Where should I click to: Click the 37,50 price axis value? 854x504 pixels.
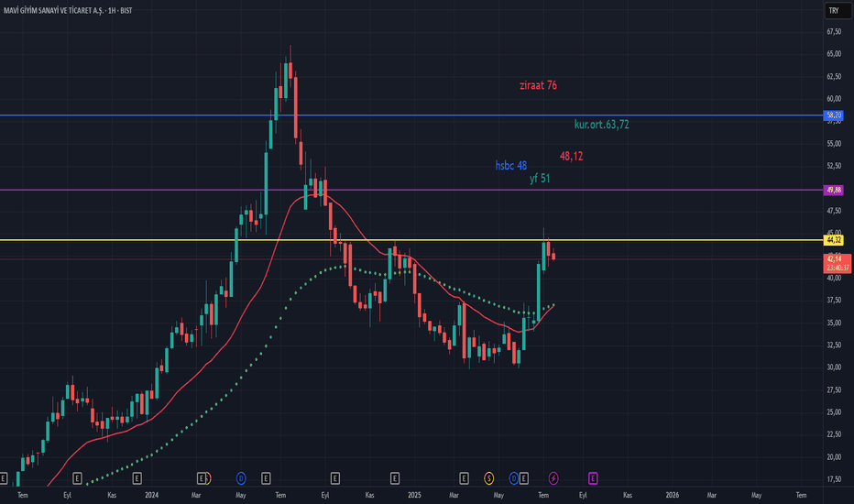pos(834,301)
